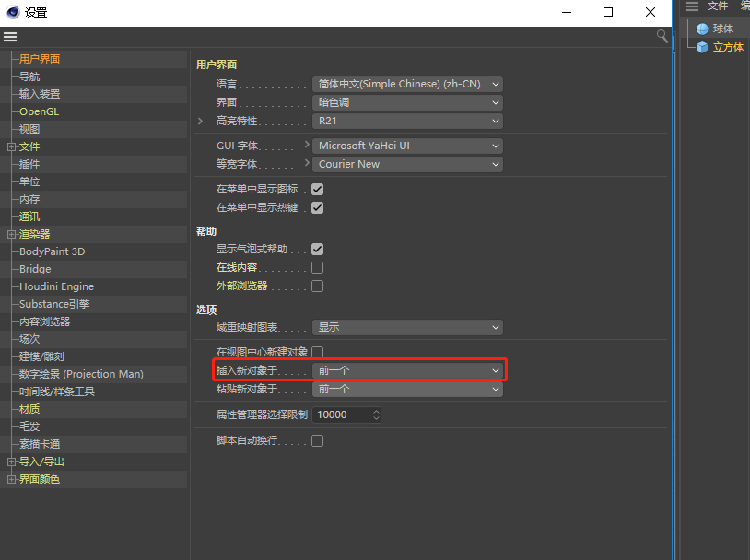Select 通讯 in the category tree
The image size is (750, 560).
coord(29,216)
